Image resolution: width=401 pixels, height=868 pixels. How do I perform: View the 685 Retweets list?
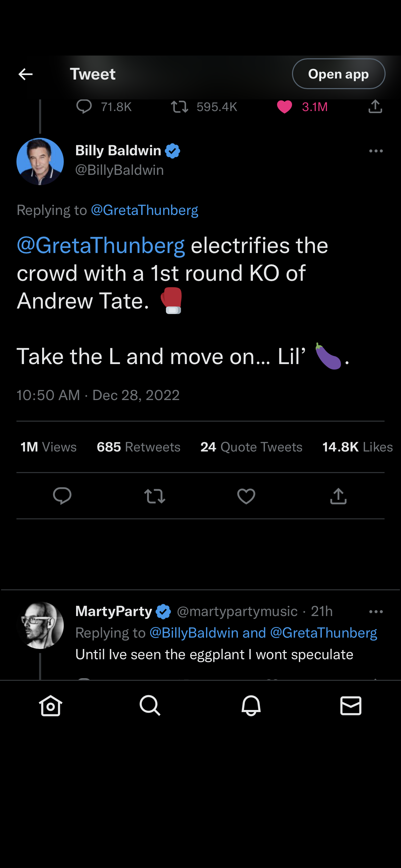138,447
